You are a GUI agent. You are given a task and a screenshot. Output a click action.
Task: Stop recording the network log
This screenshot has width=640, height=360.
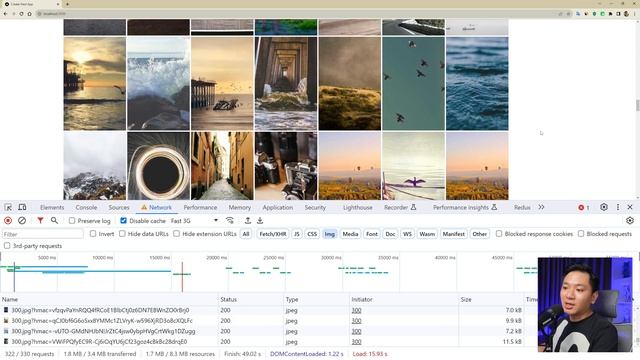(x=8, y=220)
